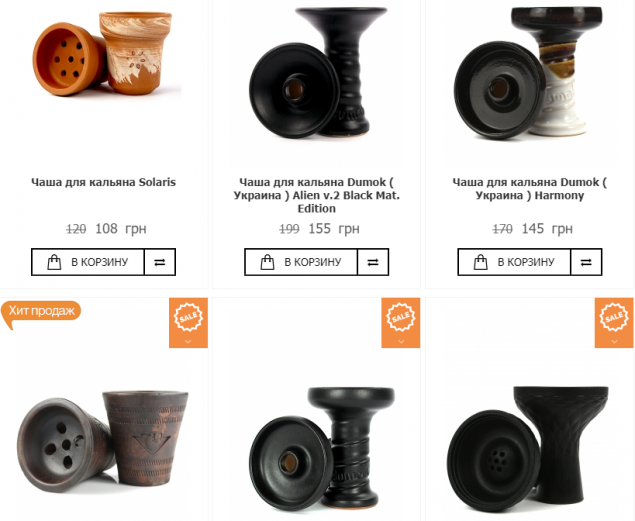This screenshot has width=635, height=521.
Task: Expand chevron under SALE badge of brown bowl
Action: click(x=188, y=341)
